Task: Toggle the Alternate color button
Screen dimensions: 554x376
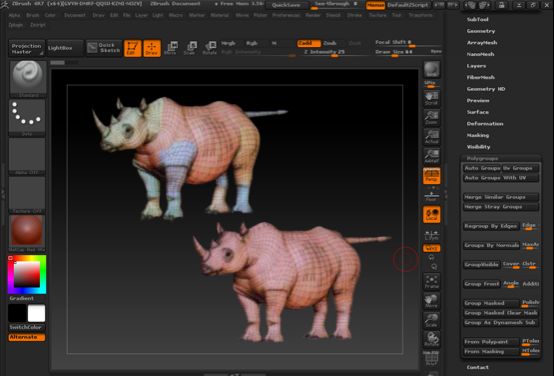Action: tap(27, 337)
